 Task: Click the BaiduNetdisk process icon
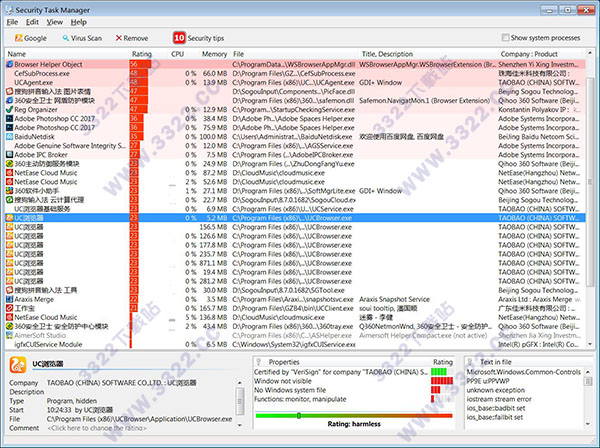tap(10, 137)
